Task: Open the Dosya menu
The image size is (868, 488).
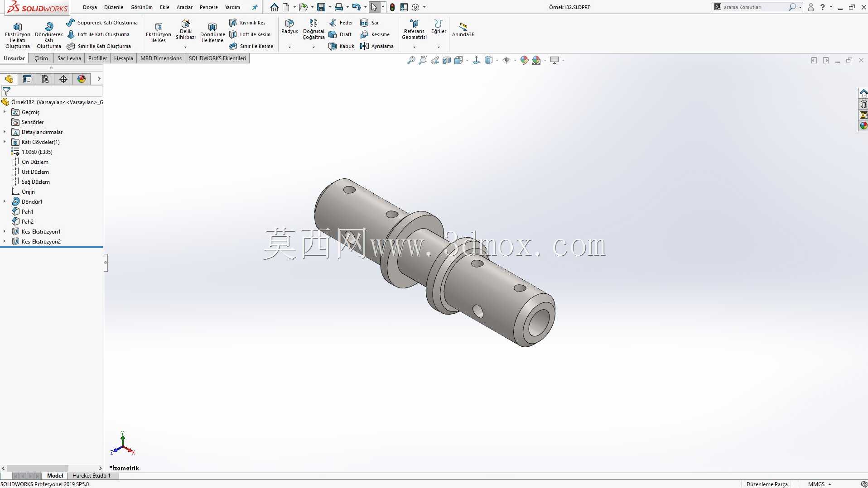Action: point(90,7)
